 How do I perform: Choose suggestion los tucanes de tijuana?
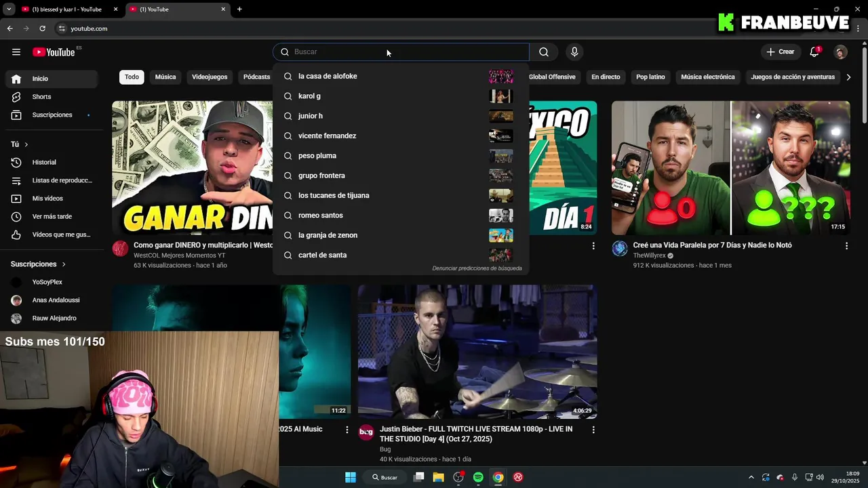[x=401, y=196]
